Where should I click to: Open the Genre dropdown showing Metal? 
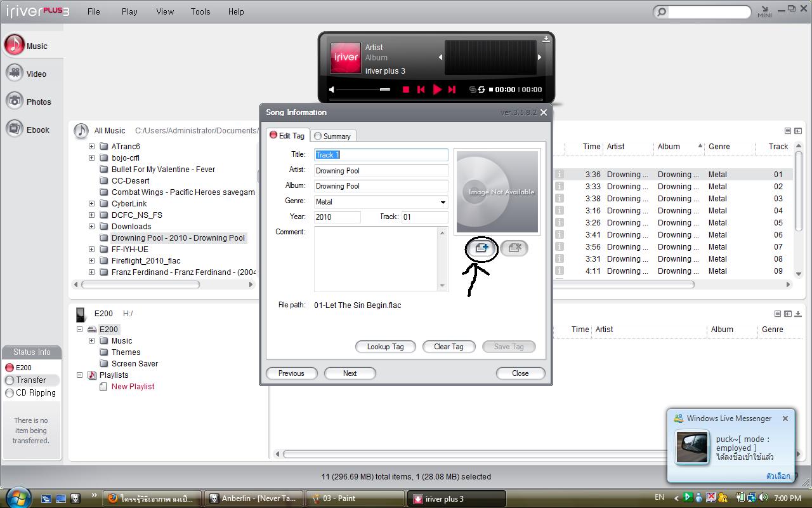(x=442, y=202)
